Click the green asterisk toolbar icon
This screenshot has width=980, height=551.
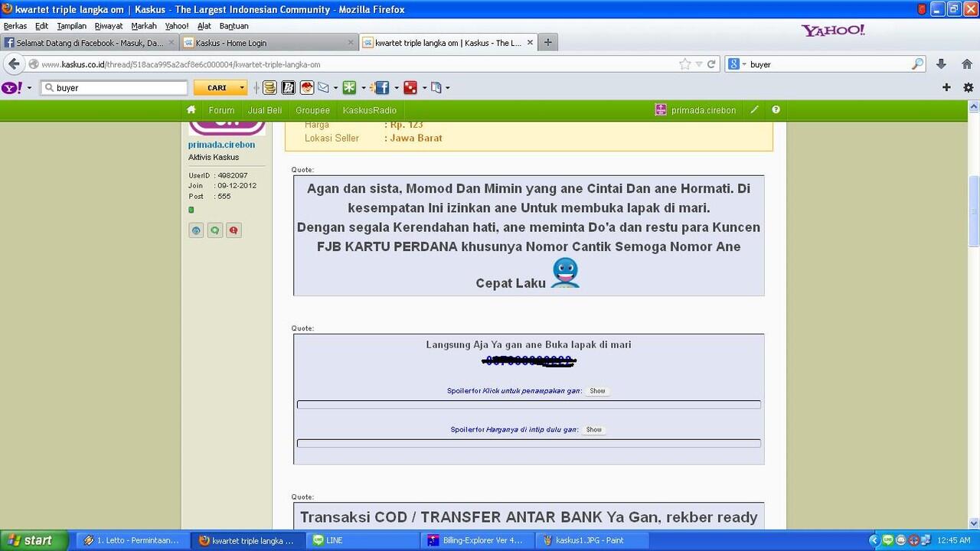(349, 88)
